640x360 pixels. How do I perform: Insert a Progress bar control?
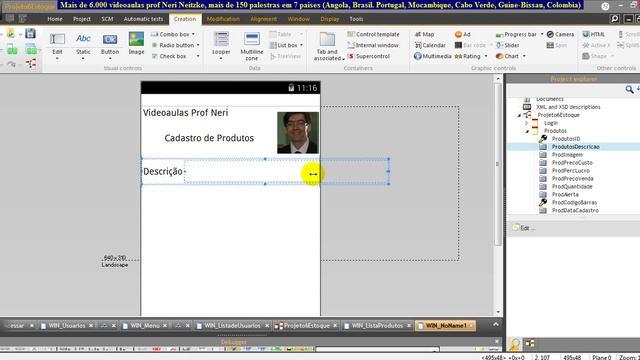pos(516,34)
